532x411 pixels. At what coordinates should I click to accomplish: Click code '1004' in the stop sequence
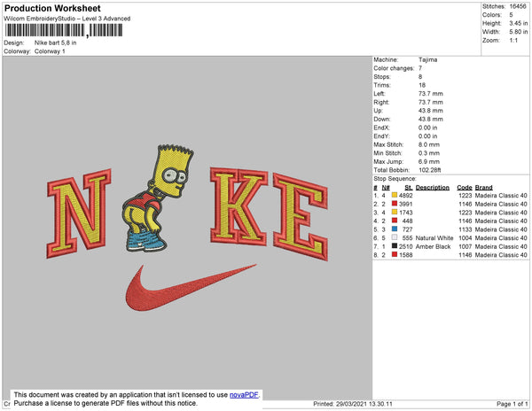click(465, 238)
